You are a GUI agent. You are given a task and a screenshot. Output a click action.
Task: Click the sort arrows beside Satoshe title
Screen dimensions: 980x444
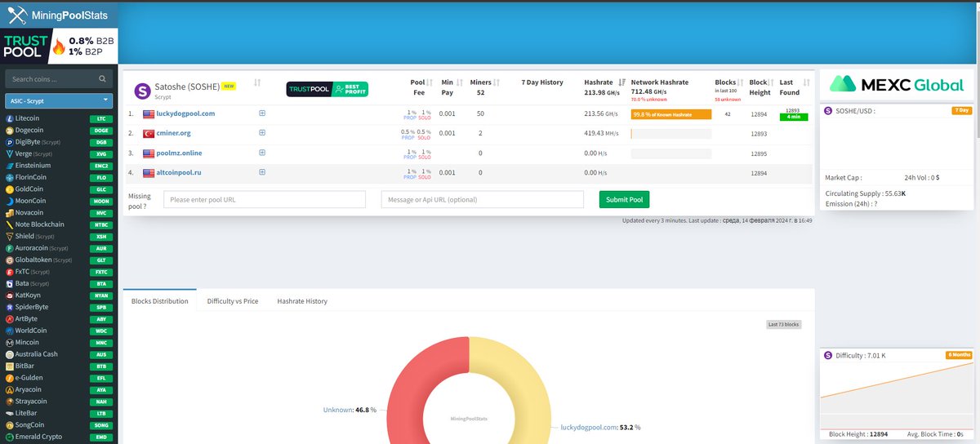point(257,82)
